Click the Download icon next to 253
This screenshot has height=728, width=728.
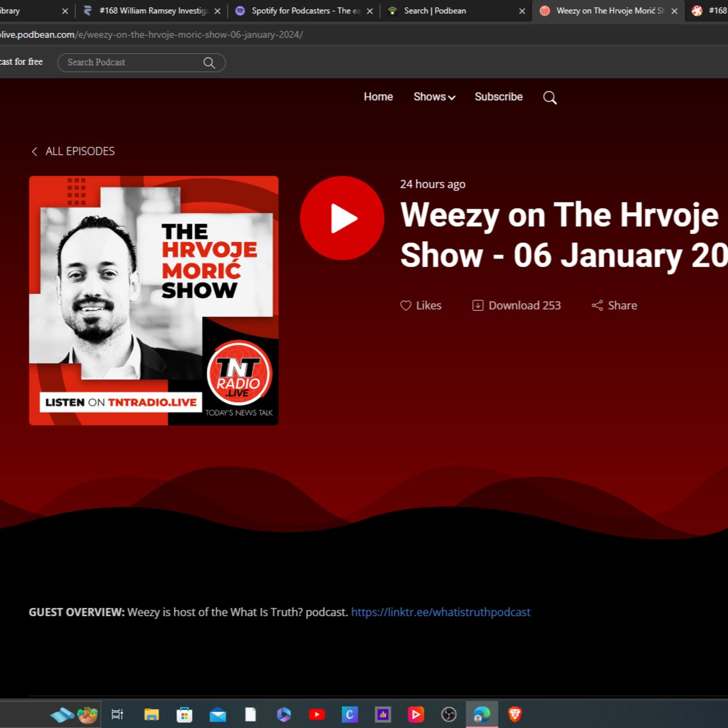[477, 306]
